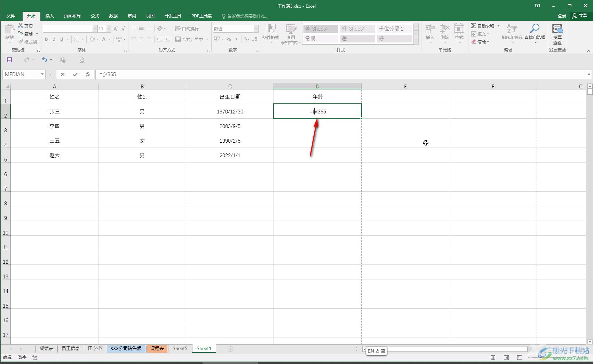
Task: Open the AutoSum dropdown arrow
Action: (x=498, y=26)
